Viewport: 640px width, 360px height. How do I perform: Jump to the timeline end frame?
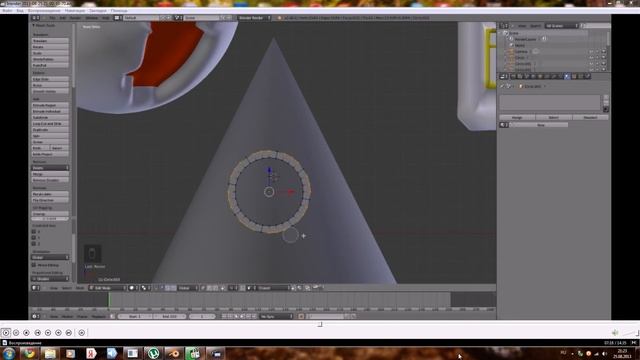(x=254, y=316)
